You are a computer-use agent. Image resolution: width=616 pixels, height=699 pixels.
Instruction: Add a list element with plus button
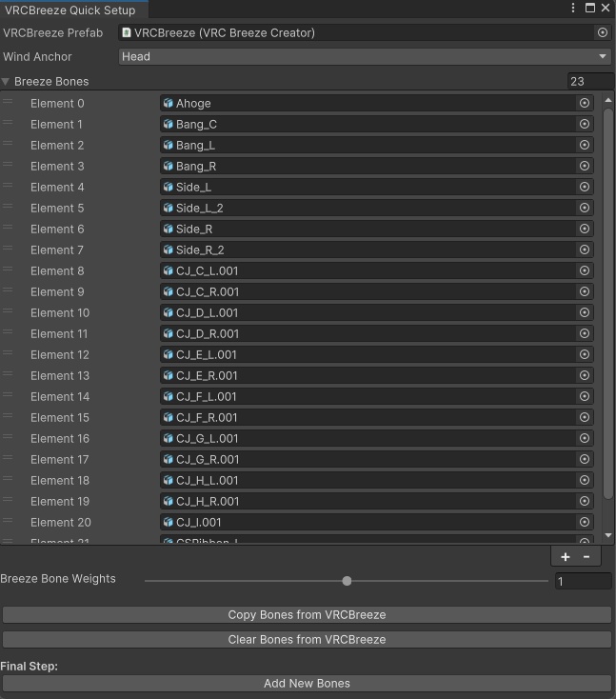[566, 557]
